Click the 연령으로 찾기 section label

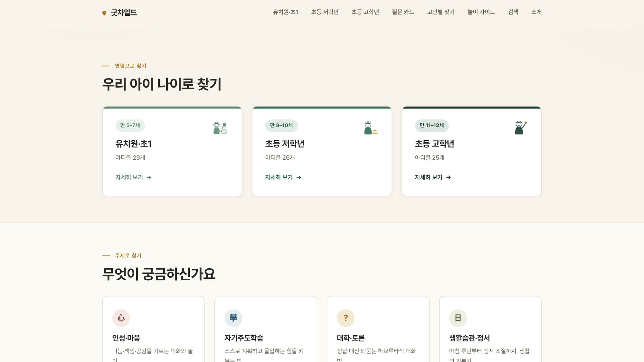pos(130,66)
